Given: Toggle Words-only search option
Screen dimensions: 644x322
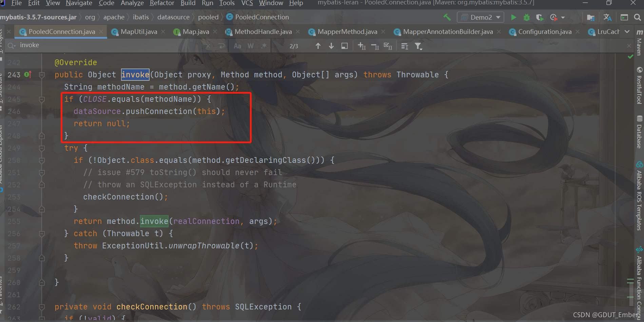Looking at the screenshot, I should 251,46.
